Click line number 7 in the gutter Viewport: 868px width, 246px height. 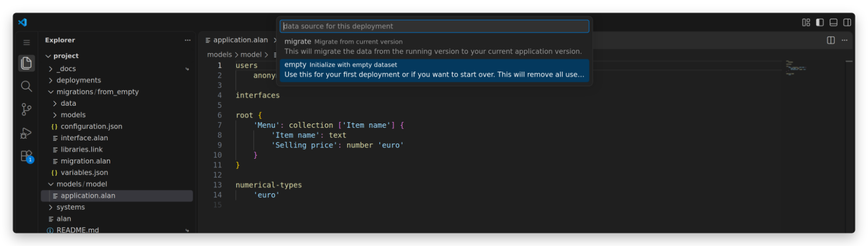point(220,125)
